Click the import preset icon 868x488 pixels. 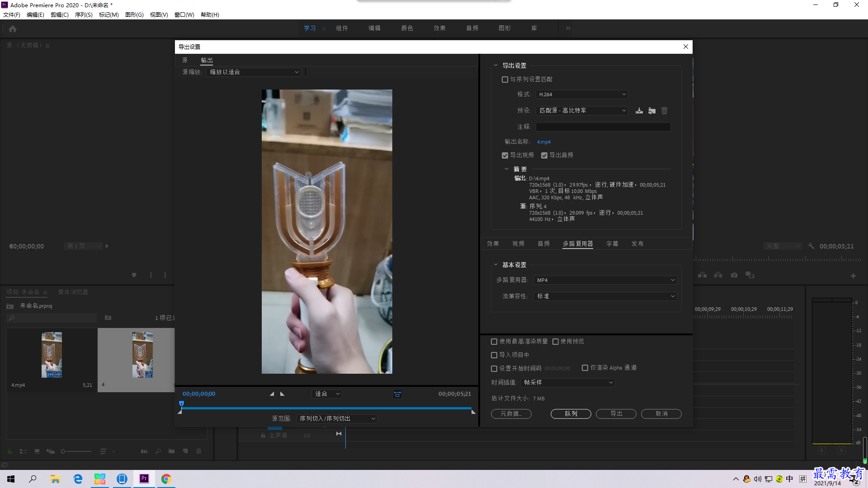click(652, 111)
